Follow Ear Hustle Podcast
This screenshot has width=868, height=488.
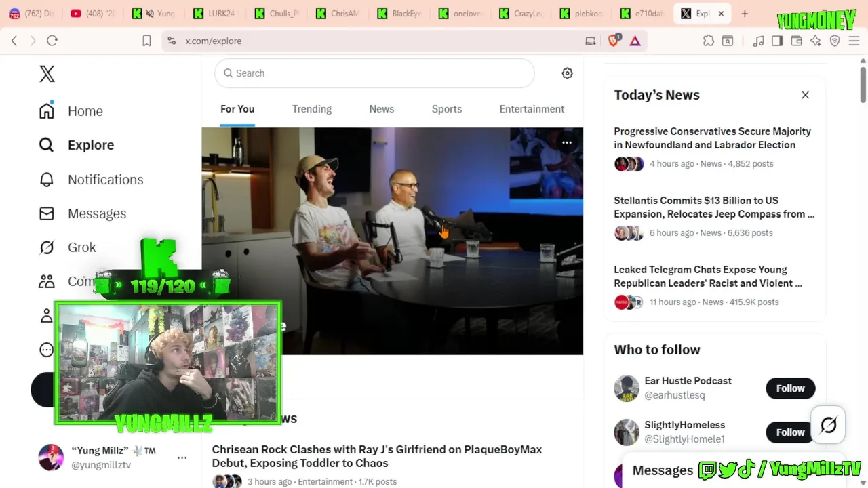click(790, 388)
